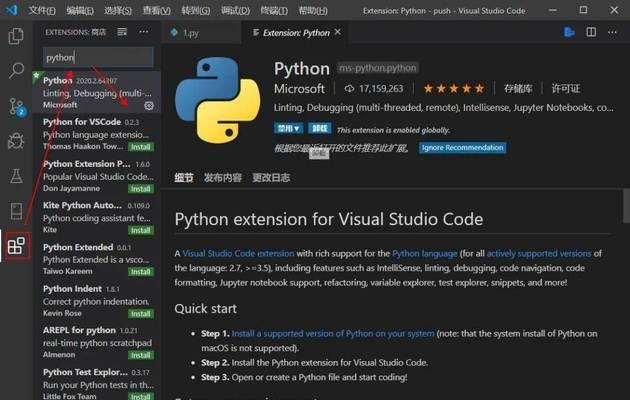The height and width of the screenshot is (400, 630).
Task: Close the Extension: Python tab
Action: (338, 32)
